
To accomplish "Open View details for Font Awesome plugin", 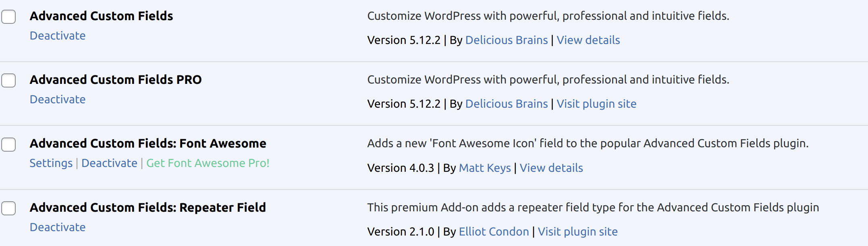I will [551, 168].
